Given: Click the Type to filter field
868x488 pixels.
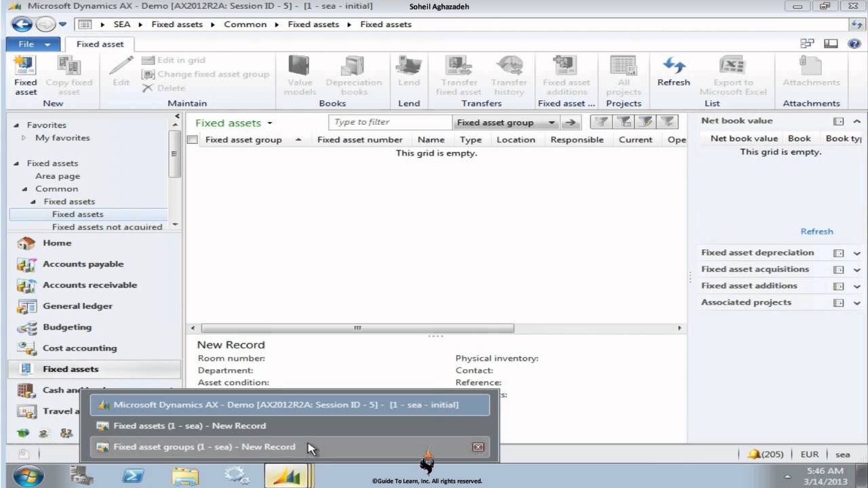Looking at the screenshot, I should [391, 122].
